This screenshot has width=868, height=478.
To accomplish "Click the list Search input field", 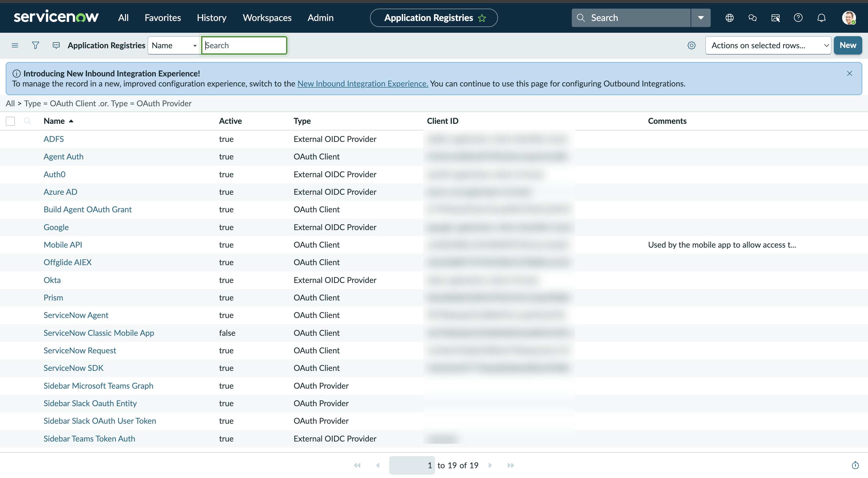I will [x=244, y=45].
